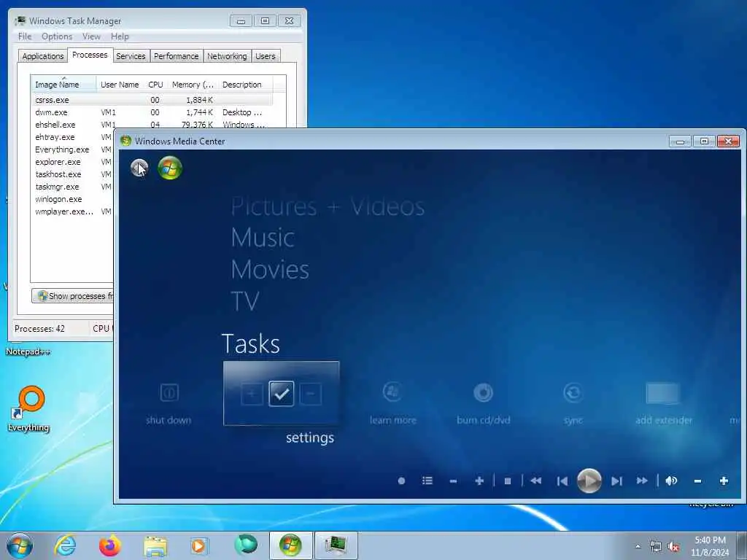The height and width of the screenshot is (560, 747).
Task: Open the Windows Start menu orb
Action: pyautogui.click(x=20, y=545)
